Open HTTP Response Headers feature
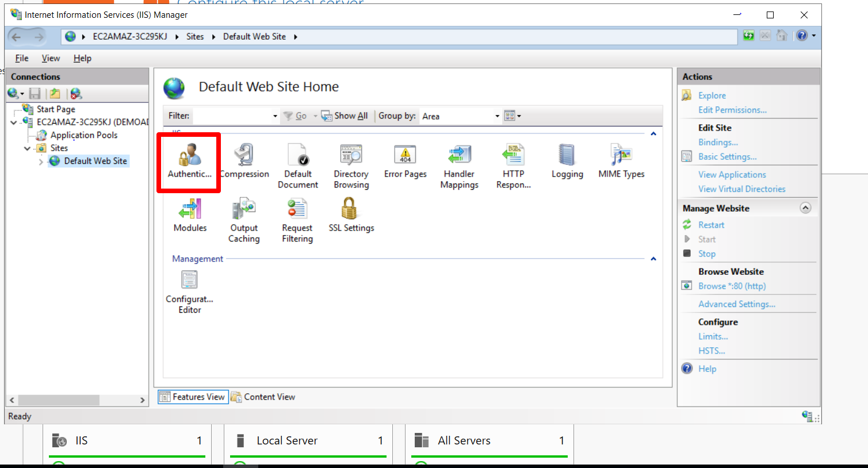868x468 pixels. point(514,166)
